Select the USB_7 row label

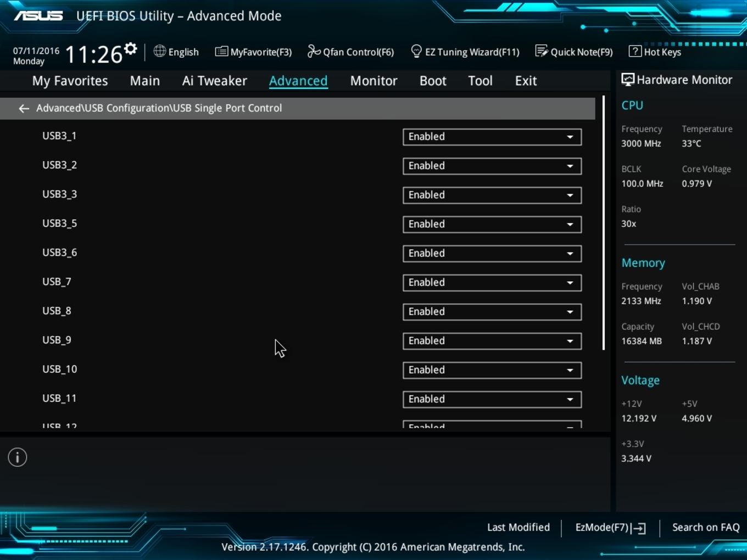[57, 282]
